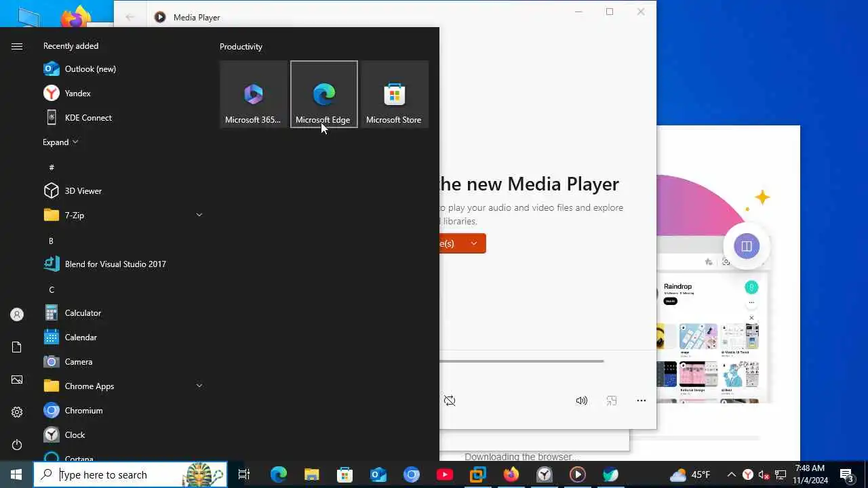This screenshot has height=488, width=868.
Task: Open the Microsoft 365 tile
Action: (x=253, y=94)
